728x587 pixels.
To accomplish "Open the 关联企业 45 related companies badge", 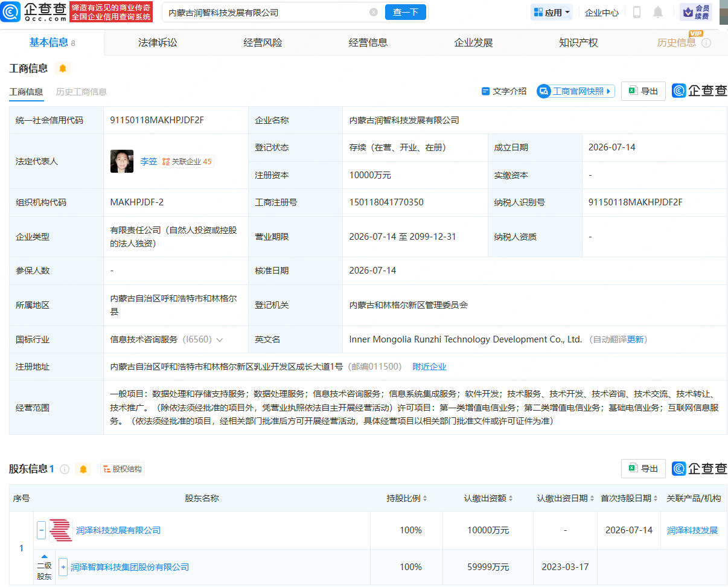I will 187,161.
